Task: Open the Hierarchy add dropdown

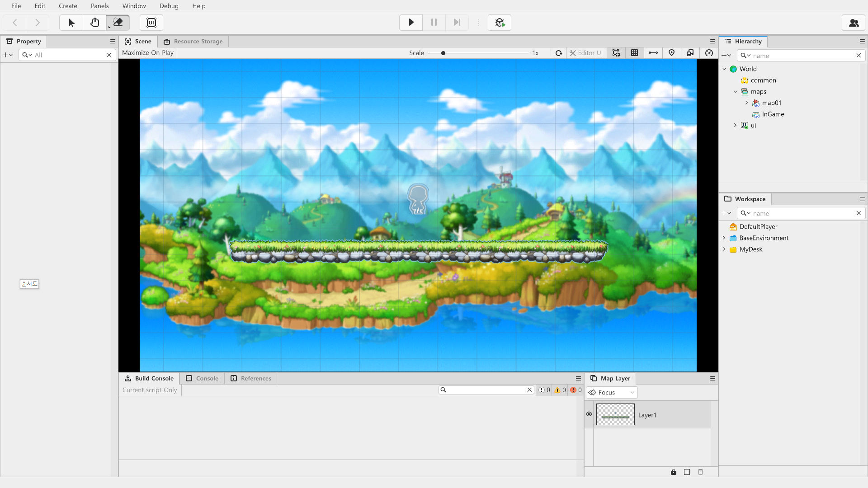Action: click(x=726, y=55)
